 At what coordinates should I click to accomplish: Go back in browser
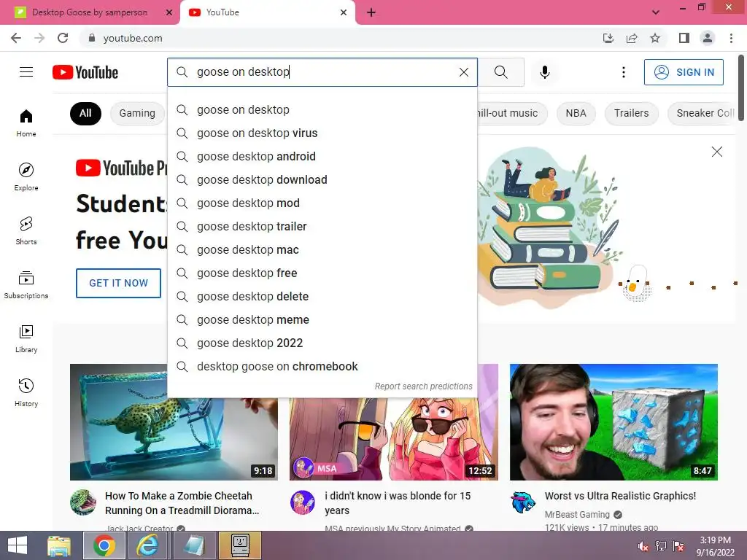(16, 38)
